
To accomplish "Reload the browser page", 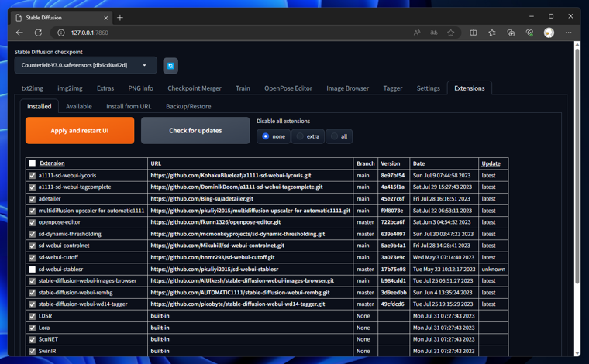I will (x=38, y=33).
